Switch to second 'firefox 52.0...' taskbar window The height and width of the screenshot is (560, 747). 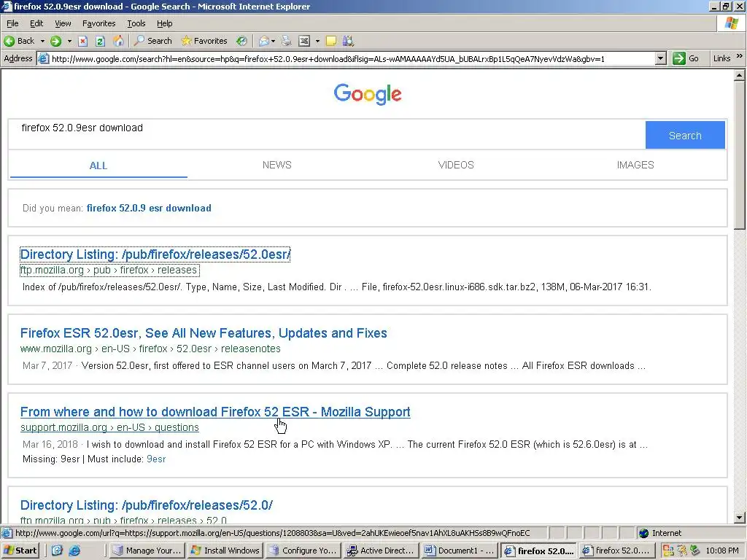point(616,551)
